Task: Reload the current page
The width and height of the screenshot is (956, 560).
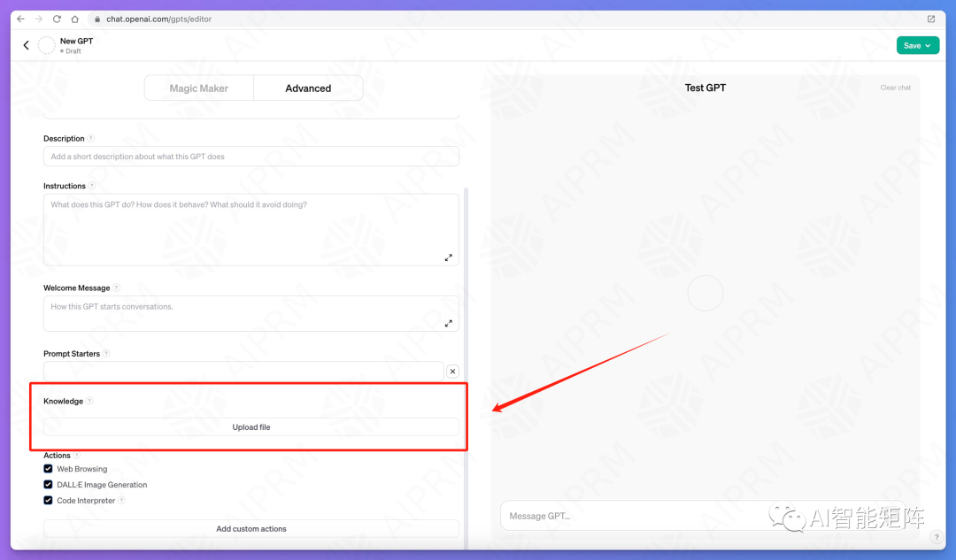Action: (x=57, y=19)
